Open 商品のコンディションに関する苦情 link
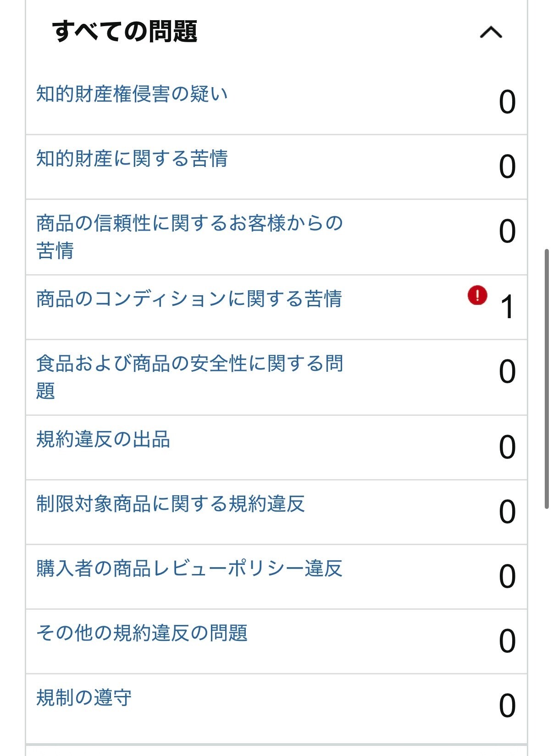553x756 pixels. click(189, 299)
